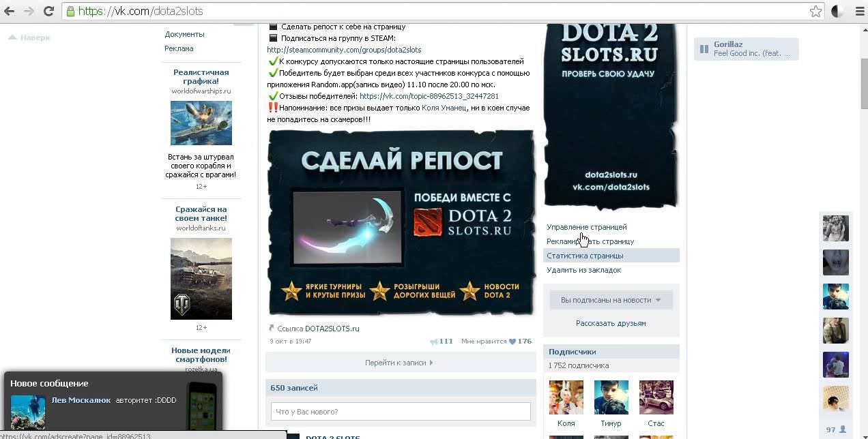868x439 pixels.
Task: Click the Сделай репост contest banner image
Action: click(x=401, y=223)
